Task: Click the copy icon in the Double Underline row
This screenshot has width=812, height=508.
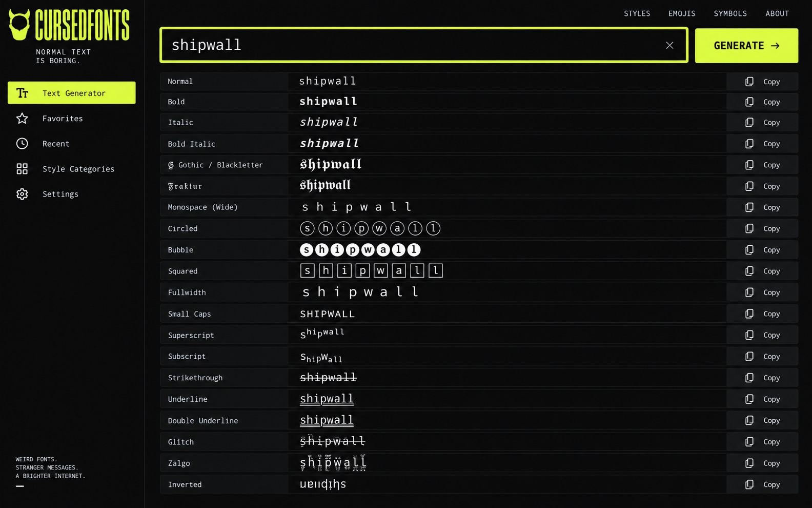Action: tap(749, 420)
